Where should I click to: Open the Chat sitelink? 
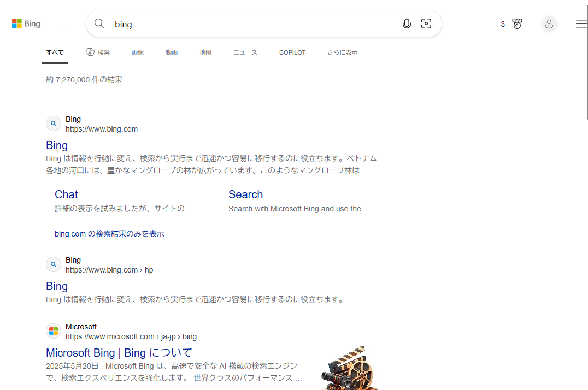coord(66,194)
